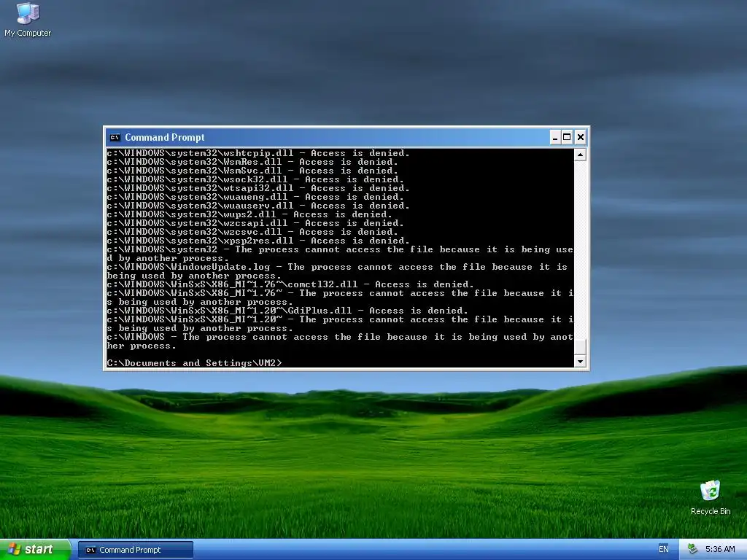Open the Command Prompt window system menu icon
747x560 pixels.
point(115,138)
